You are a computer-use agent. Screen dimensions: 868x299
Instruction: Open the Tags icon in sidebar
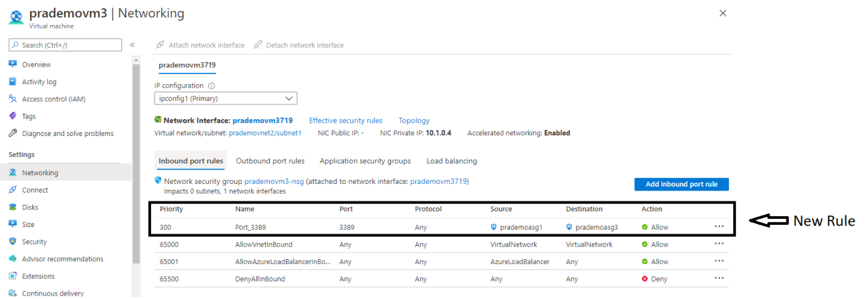[13, 116]
